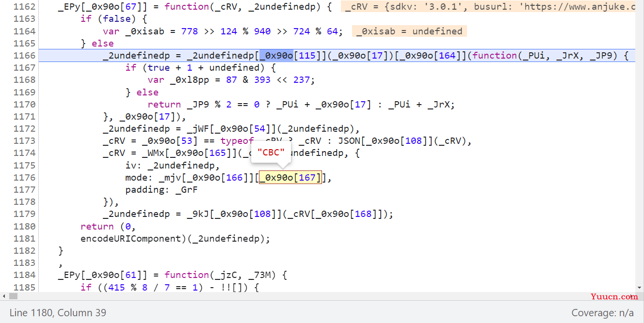
Task: Click the inline value "_0xisab = undefined"
Action: tap(409, 31)
